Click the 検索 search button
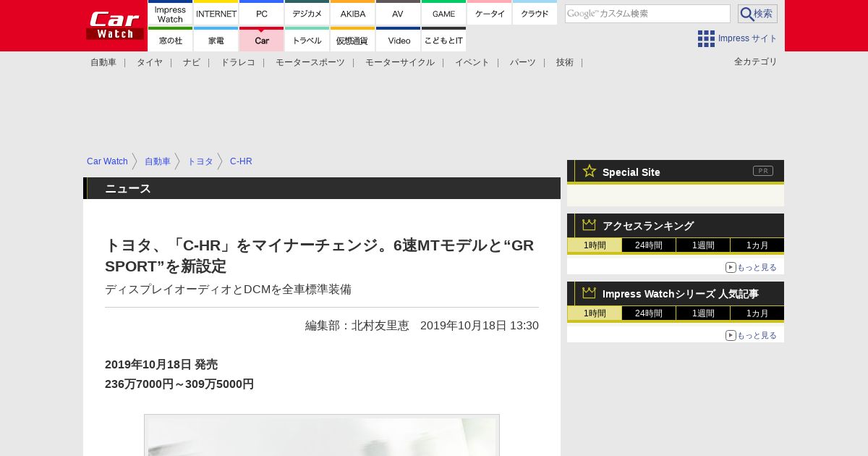The height and width of the screenshot is (456, 868). (x=757, y=14)
